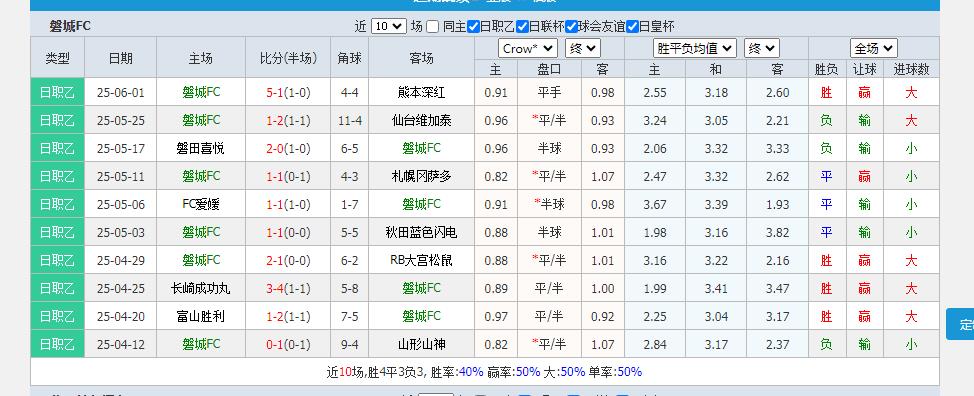Click the draw odds 3.41

coord(716,288)
